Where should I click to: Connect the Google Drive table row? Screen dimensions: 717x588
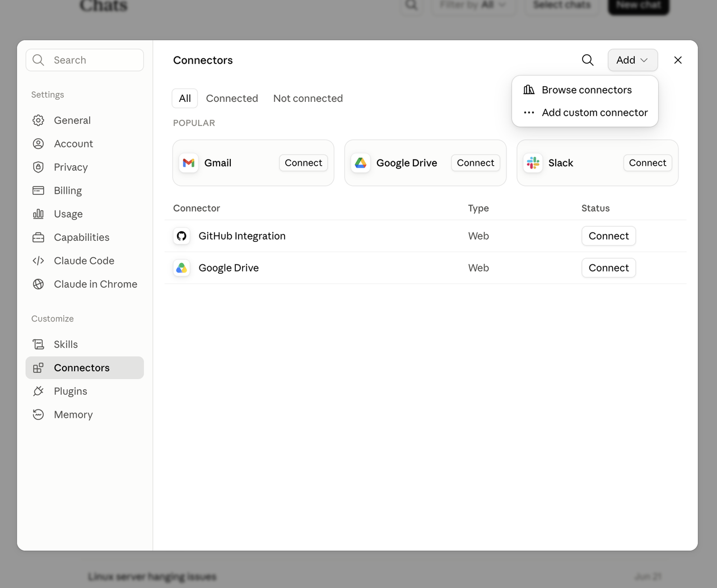point(609,268)
